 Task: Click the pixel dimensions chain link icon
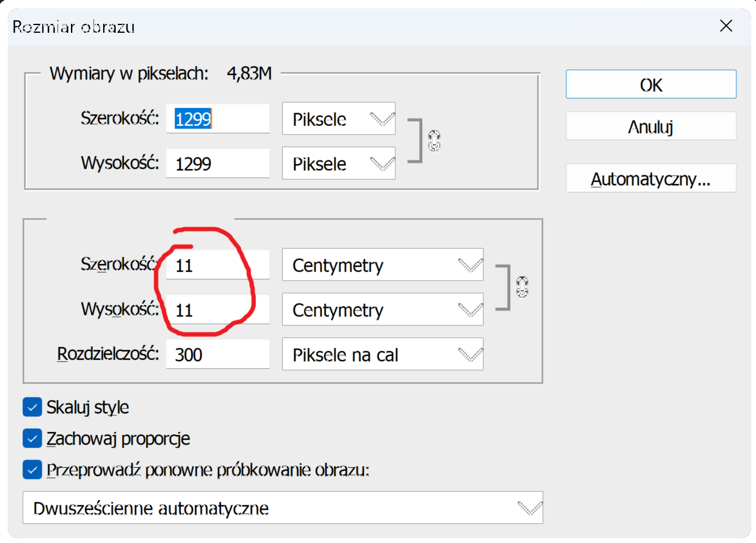coord(434,141)
